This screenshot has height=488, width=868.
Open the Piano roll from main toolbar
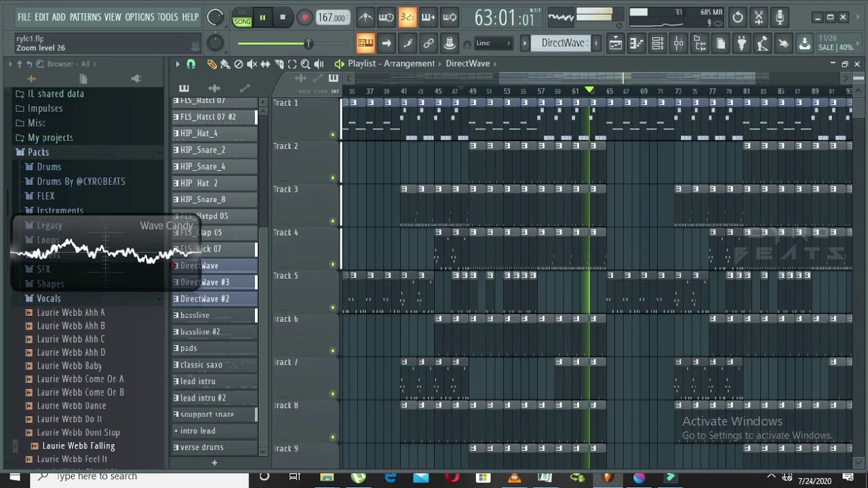[x=636, y=44]
